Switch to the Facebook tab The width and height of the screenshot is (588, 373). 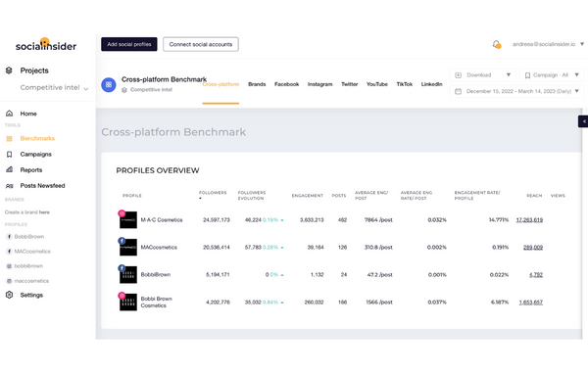(x=286, y=84)
